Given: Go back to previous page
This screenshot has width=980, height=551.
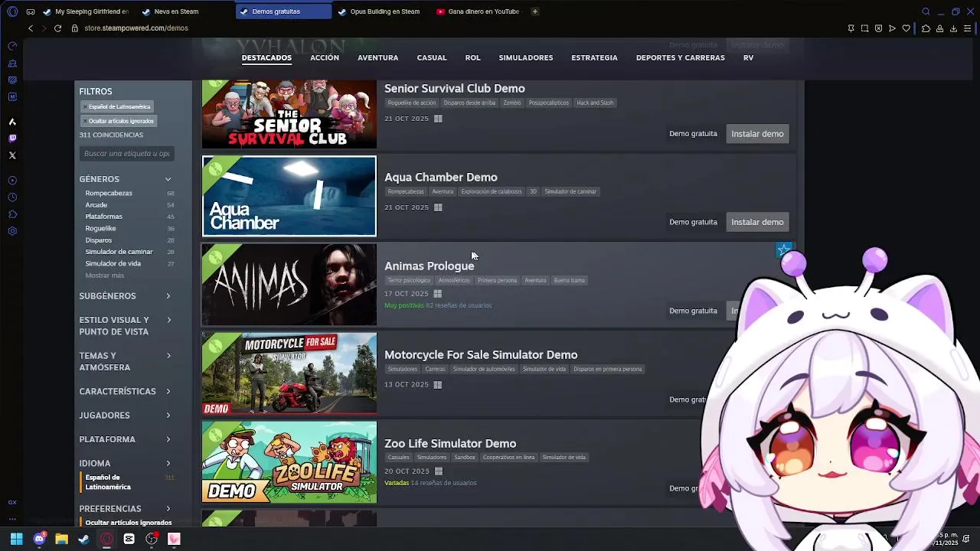Looking at the screenshot, I should pos(31,28).
